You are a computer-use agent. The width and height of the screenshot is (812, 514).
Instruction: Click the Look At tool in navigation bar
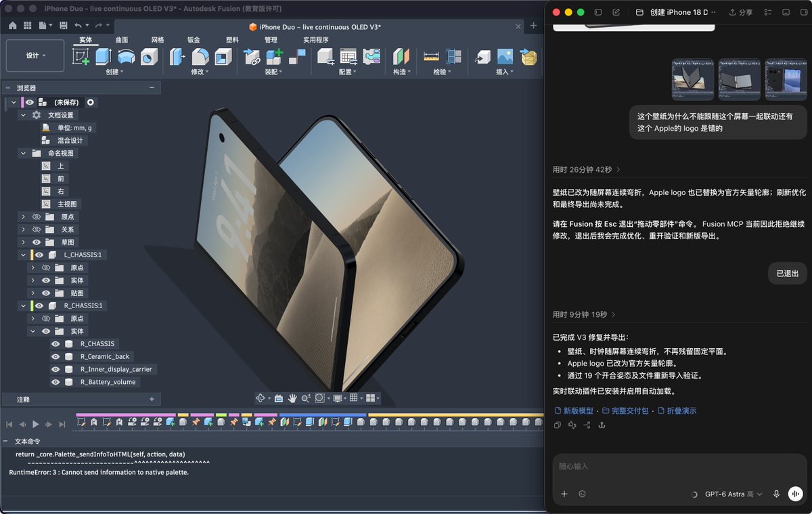[x=279, y=398]
